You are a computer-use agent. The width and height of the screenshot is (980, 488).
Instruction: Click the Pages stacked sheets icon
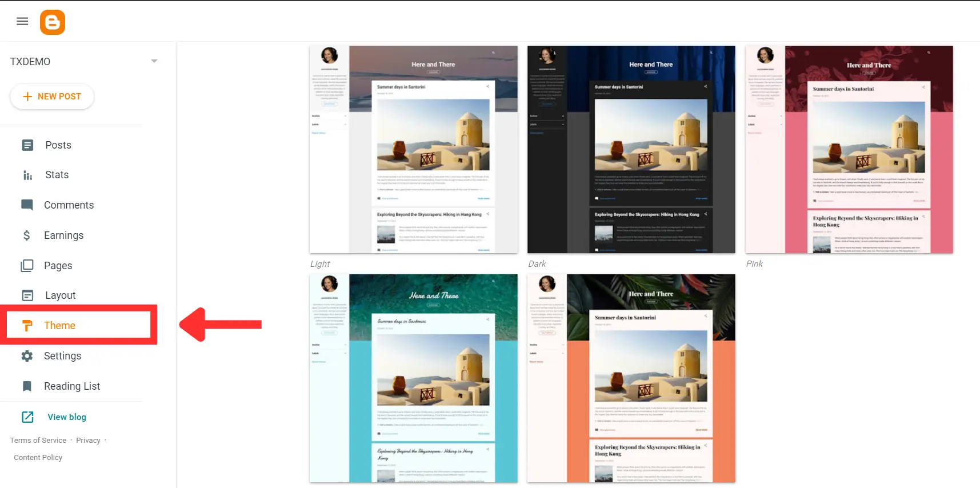(x=27, y=266)
